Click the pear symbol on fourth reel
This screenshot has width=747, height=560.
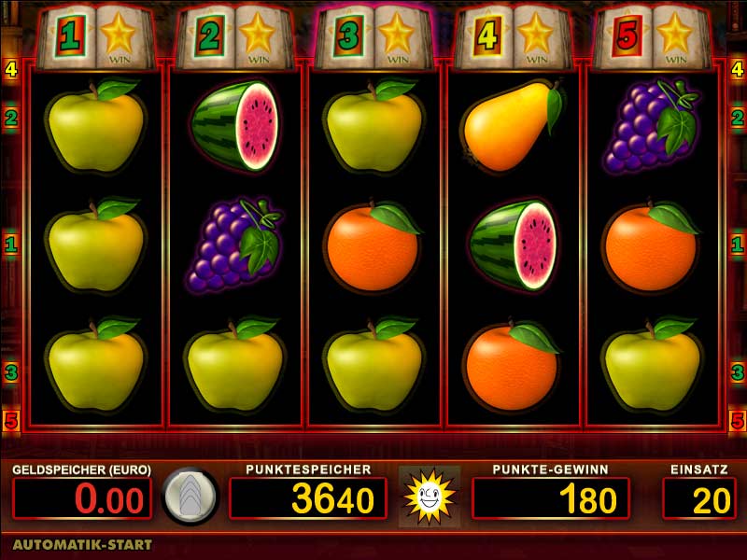click(x=513, y=126)
